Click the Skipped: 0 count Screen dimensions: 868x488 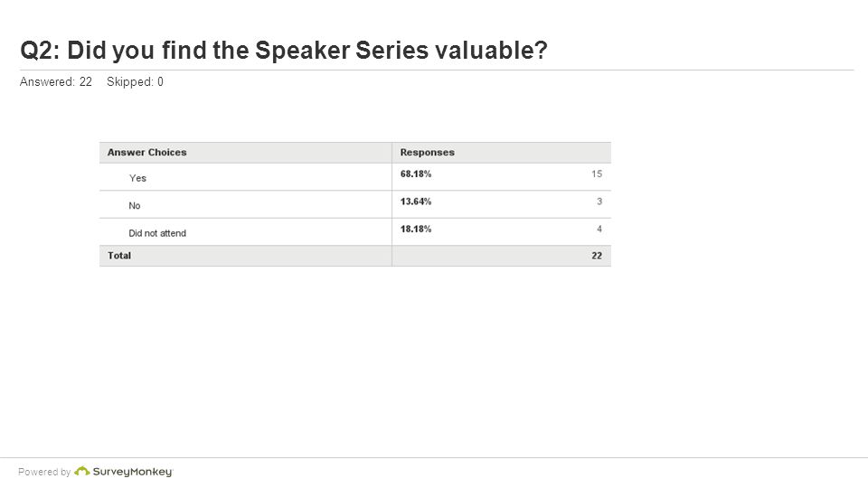135,82
